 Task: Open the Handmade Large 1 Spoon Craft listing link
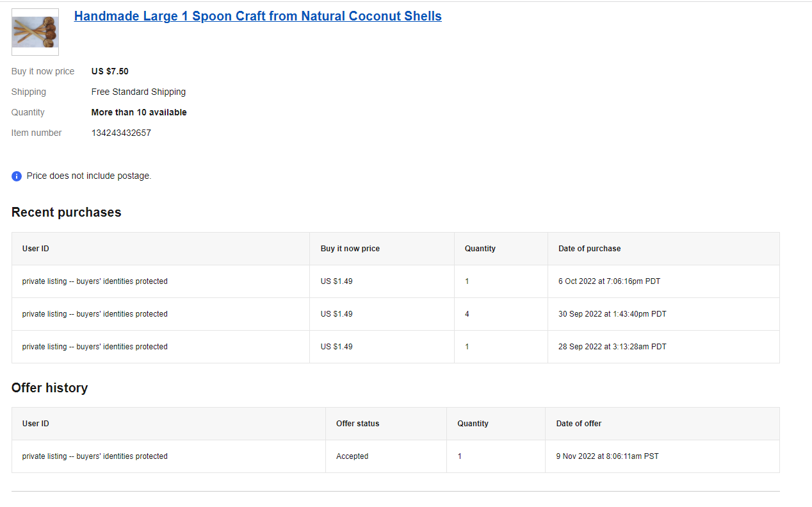pos(257,16)
